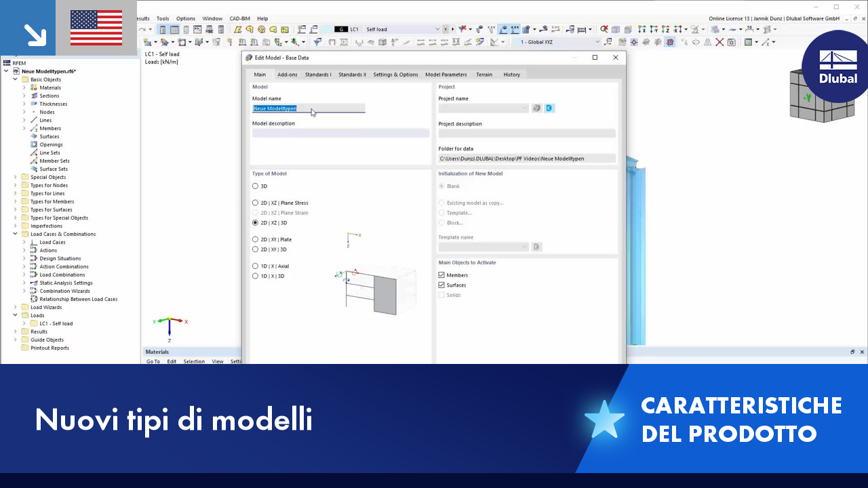
Task: Collapse Load Cases & Combinations node
Action: tap(16, 234)
